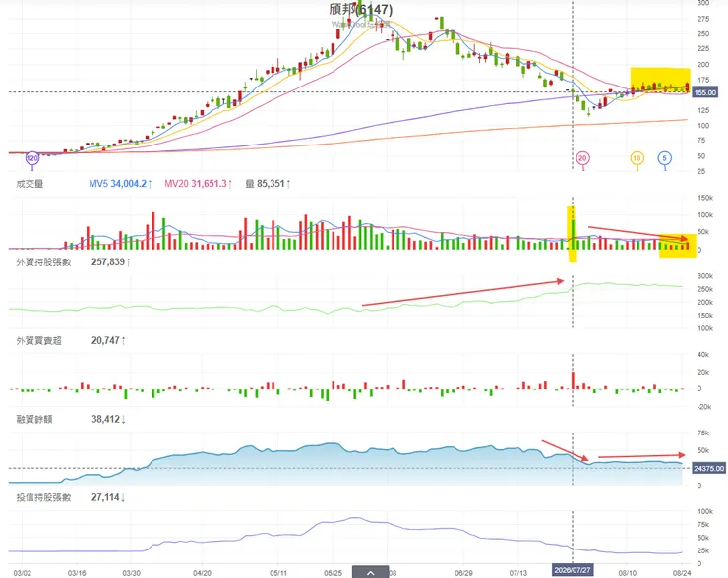Click the chart title 頎邦(6147)
This screenshot has width=728, height=578.
coord(361,9)
